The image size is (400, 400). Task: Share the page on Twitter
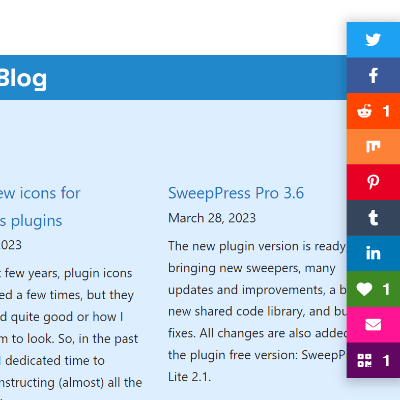coord(373,40)
